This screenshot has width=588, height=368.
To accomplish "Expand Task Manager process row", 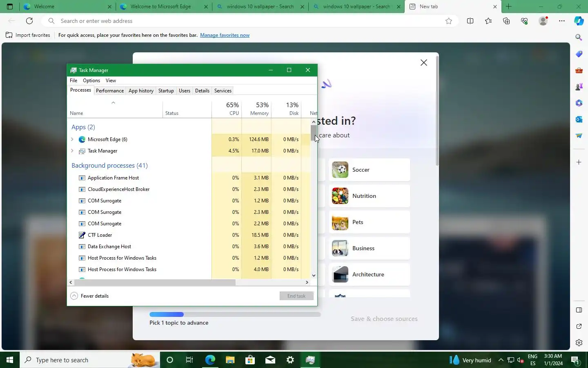I will point(72,151).
